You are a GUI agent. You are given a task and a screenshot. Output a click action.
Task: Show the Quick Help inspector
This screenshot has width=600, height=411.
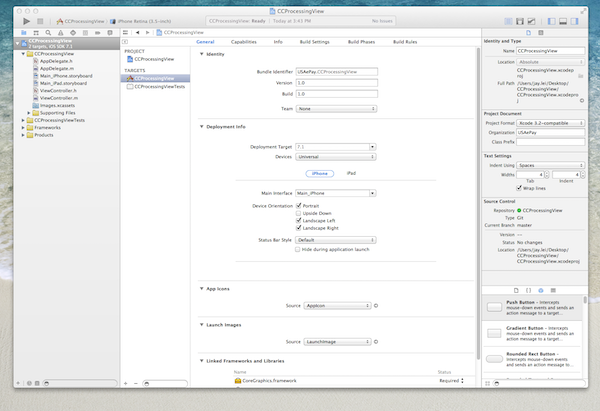click(539, 32)
